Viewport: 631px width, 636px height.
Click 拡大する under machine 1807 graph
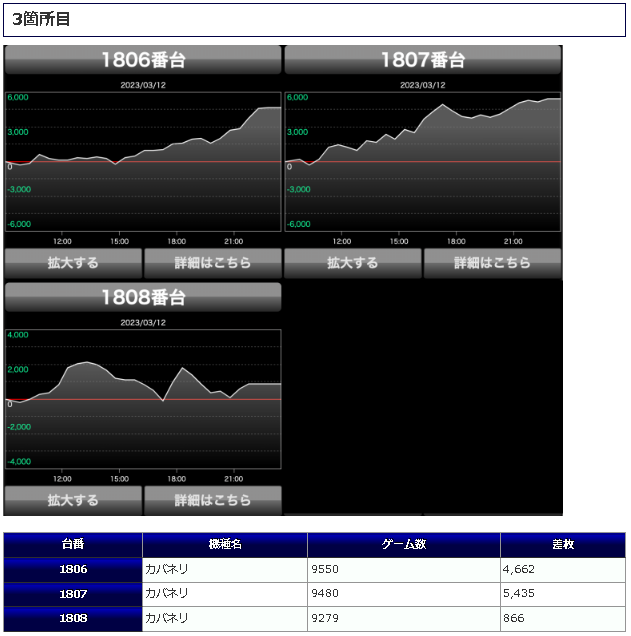[353, 263]
